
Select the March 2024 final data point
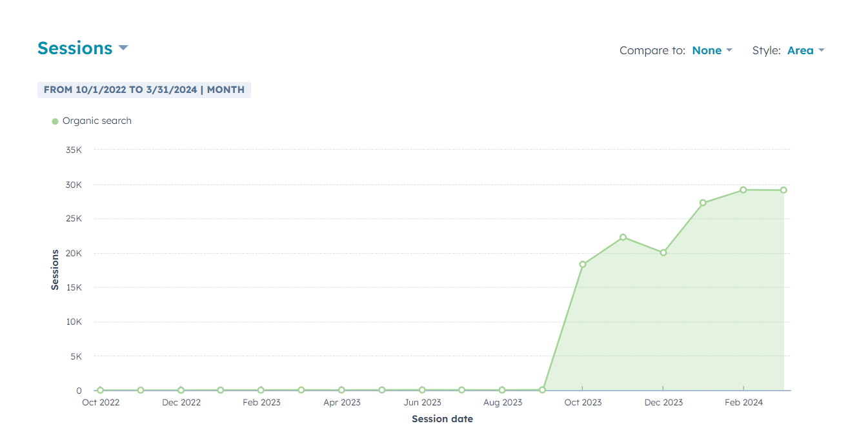(783, 190)
